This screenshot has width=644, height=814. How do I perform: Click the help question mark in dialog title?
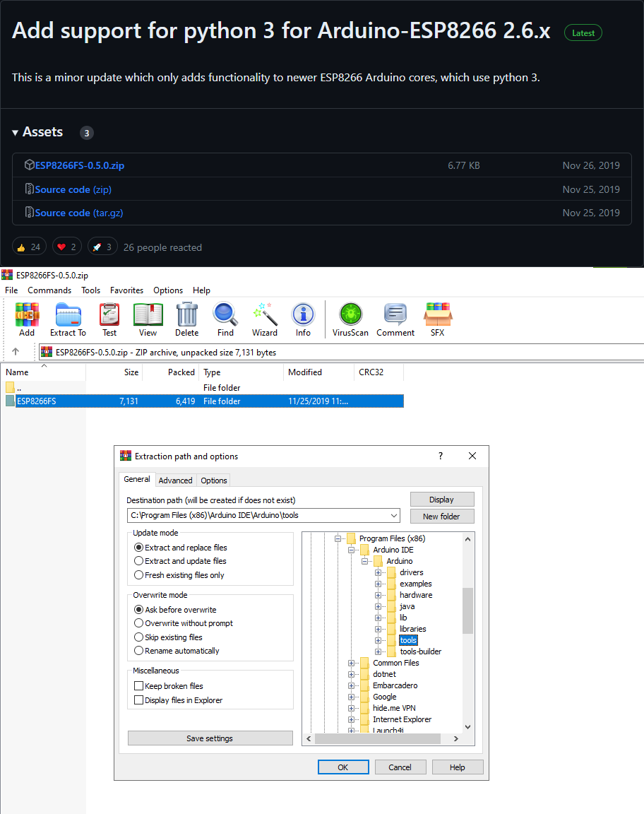coord(441,456)
